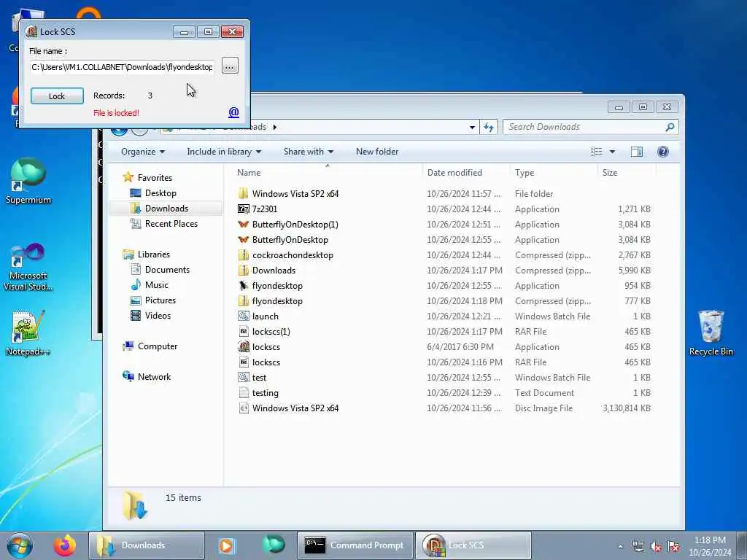Switch to Downloads taskbar window
The height and width of the screenshot is (560, 747).
[147, 545]
